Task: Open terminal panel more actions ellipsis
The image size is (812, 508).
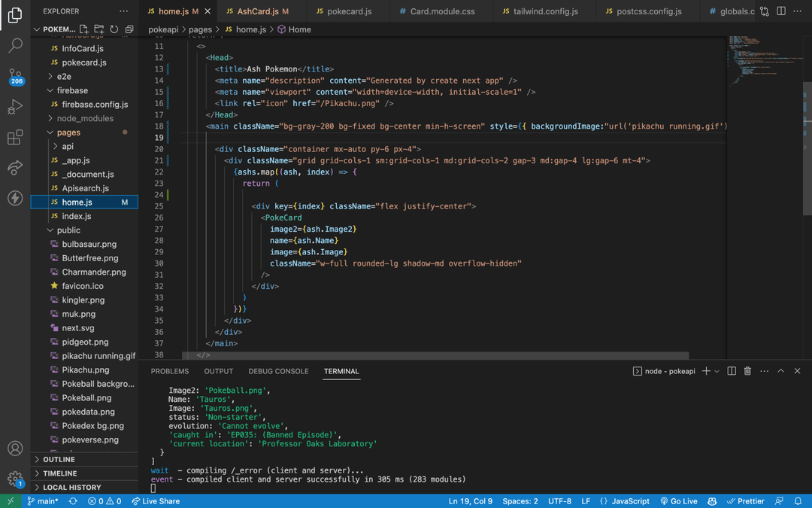Action: (765, 371)
